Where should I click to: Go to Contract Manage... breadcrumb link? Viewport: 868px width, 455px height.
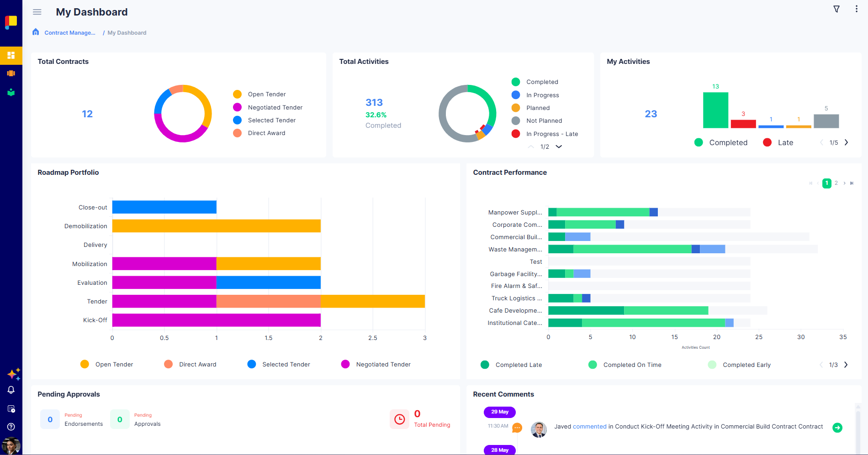[x=70, y=33]
